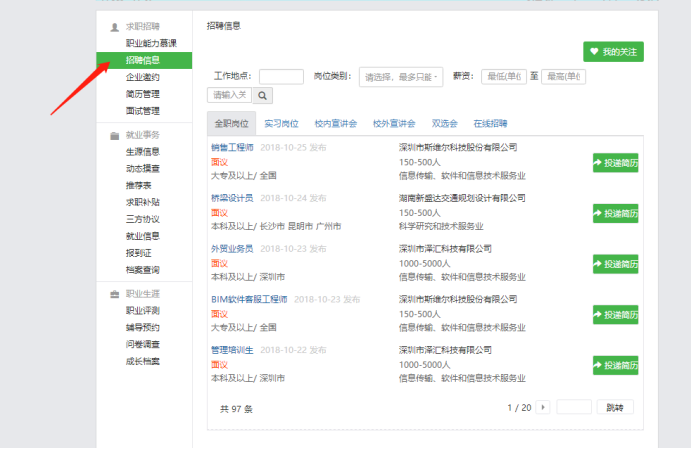Open the 桥梁设计员 job posting
Viewport: 692px width, 449px height.
(x=232, y=198)
